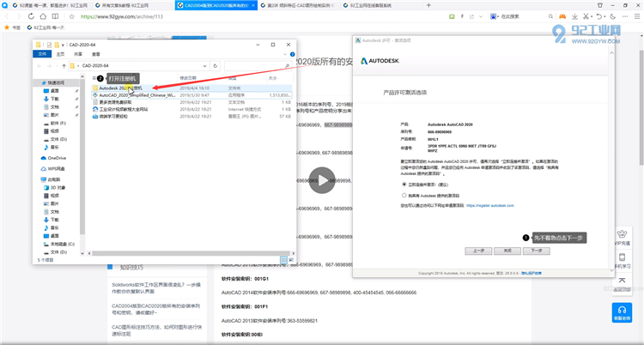Image resolution: width=644 pixels, height=345 pixels.
Task: Open OneDrive in Explorer navigation pane
Action: tap(53, 158)
